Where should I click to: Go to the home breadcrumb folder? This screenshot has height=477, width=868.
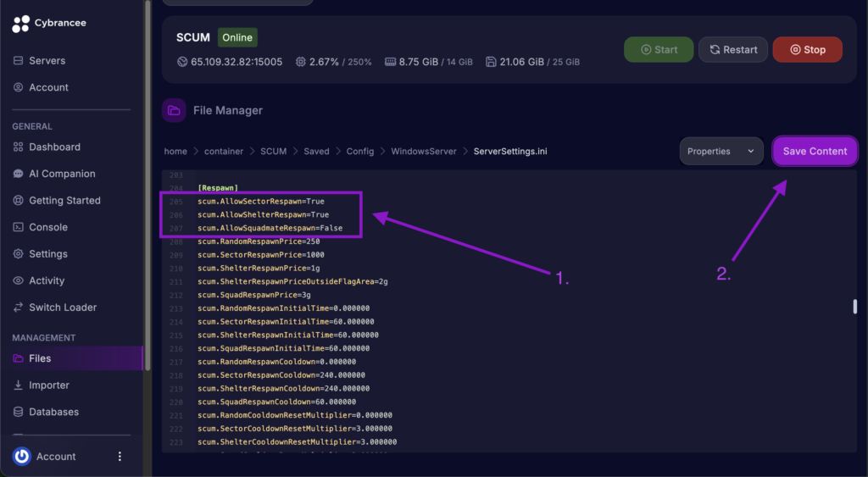175,151
